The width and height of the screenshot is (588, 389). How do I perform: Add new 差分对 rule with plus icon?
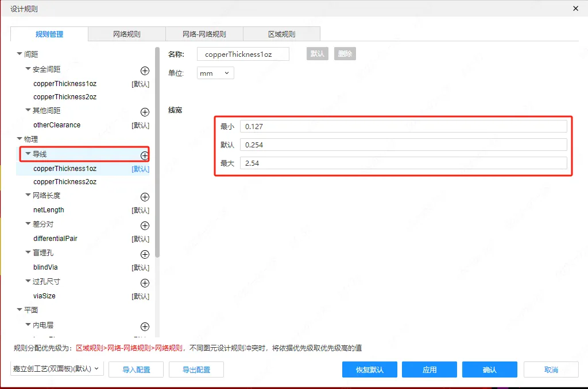145,225
